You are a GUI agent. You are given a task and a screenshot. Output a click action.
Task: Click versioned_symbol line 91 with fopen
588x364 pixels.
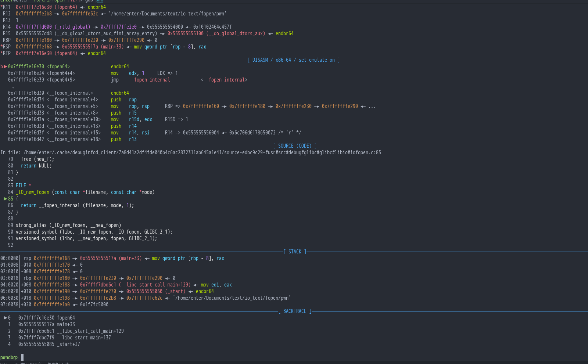[86, 238]
